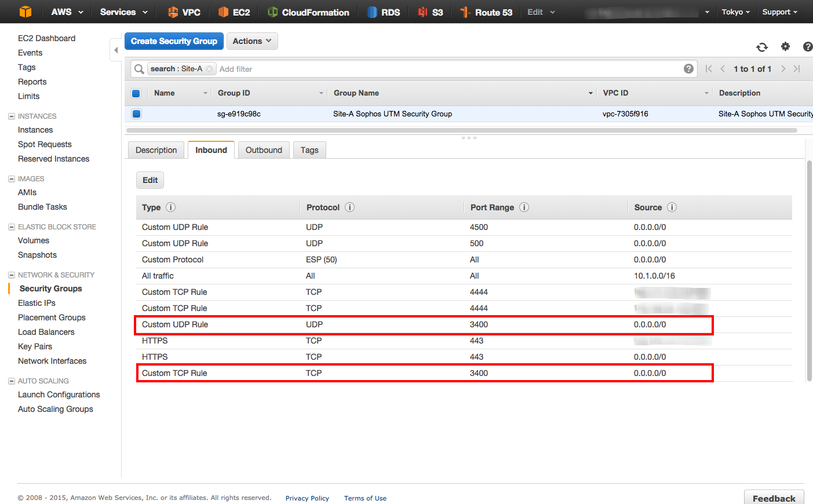Click the vertical scrollbar of details pane

tap(810, 271)
